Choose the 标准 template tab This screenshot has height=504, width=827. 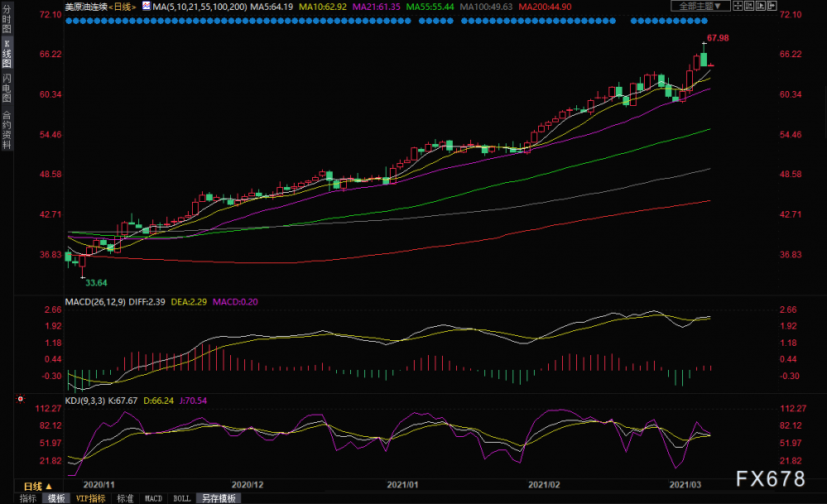tap(125, 498)
